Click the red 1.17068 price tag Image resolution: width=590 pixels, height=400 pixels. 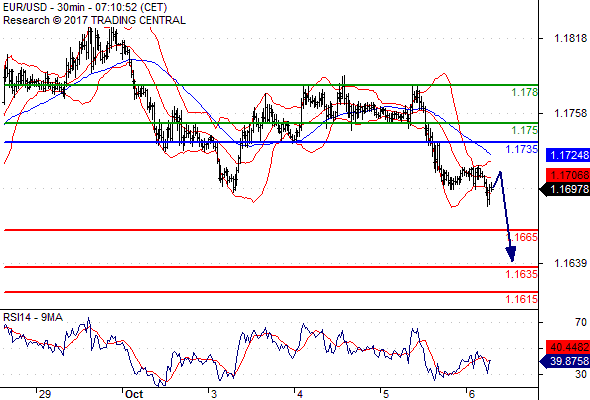click(568, 175)
